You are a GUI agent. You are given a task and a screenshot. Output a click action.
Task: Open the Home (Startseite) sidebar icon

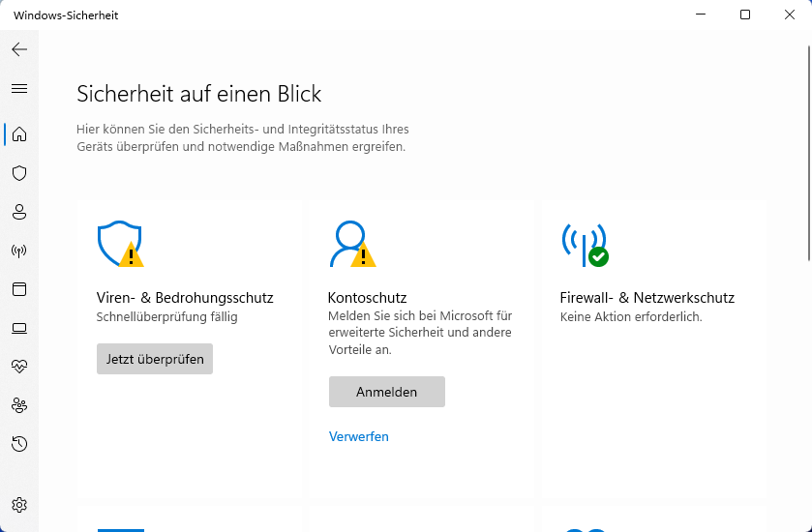point(19,133)
